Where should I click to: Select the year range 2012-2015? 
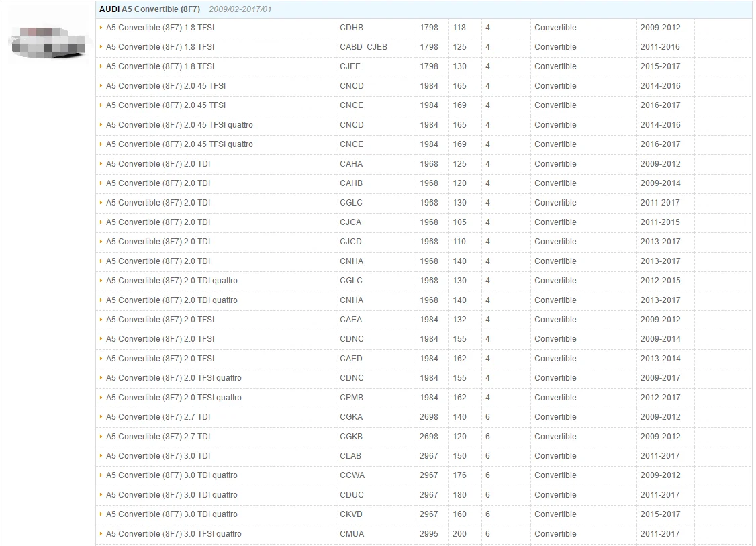(x=660, y=280)
